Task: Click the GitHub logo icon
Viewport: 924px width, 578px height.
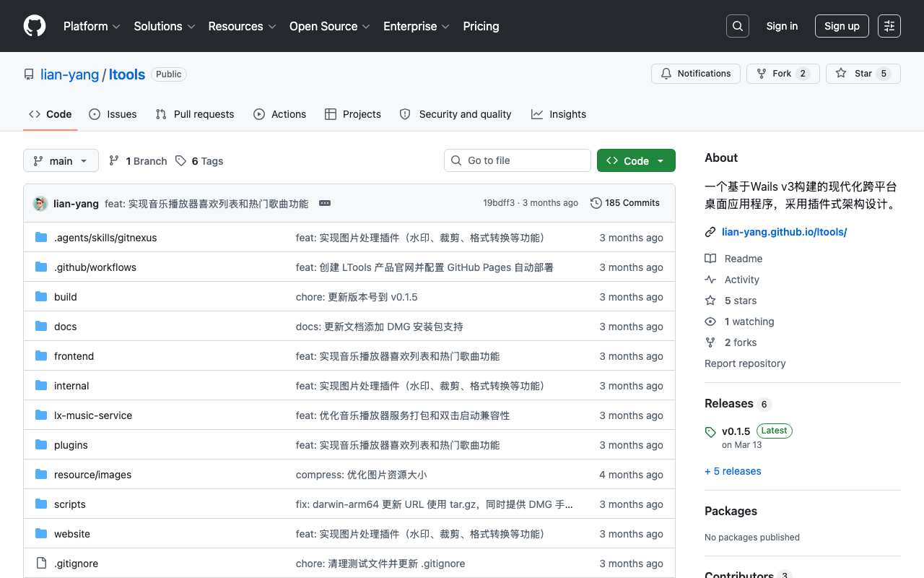Action: tap(35, 26)
